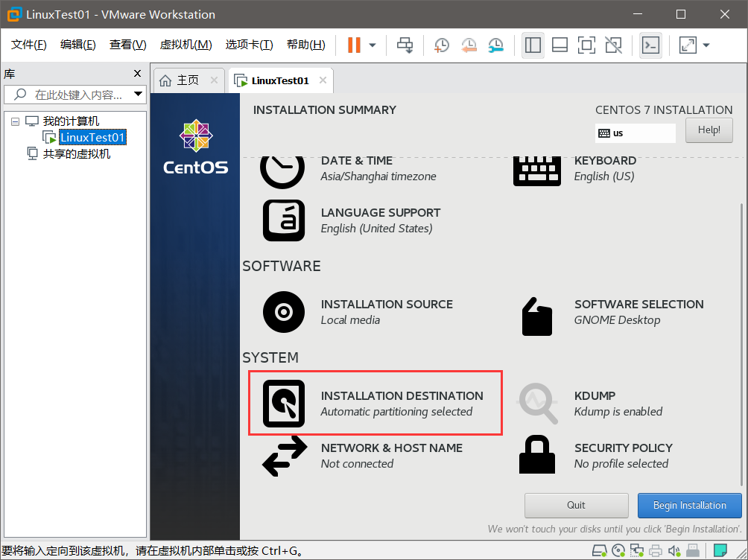Click 'Kdump is enabled' text
The height and width of the screenshot is (560, 748).
pyautogui.click(x=618, y=412)
